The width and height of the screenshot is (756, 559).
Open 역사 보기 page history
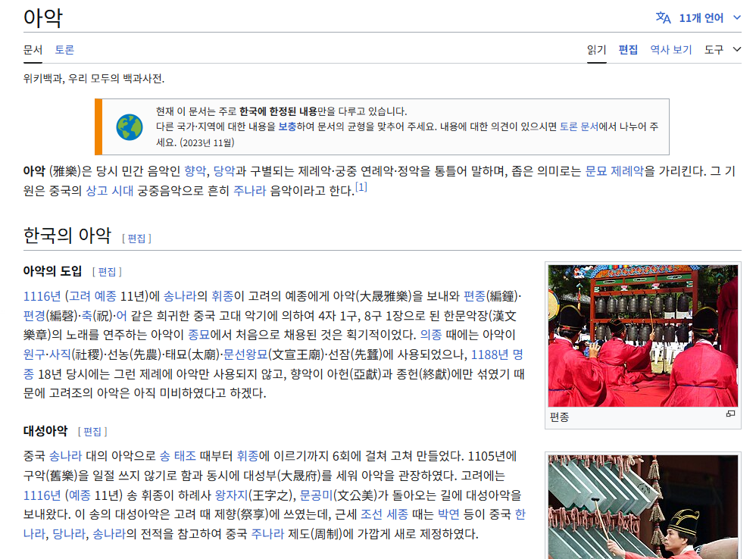click(x=670, y=50)
